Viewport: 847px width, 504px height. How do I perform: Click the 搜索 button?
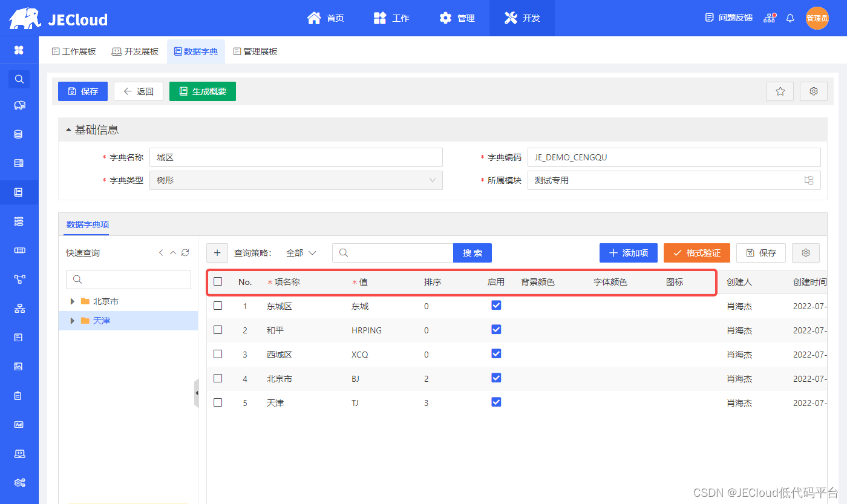[473, 253]
